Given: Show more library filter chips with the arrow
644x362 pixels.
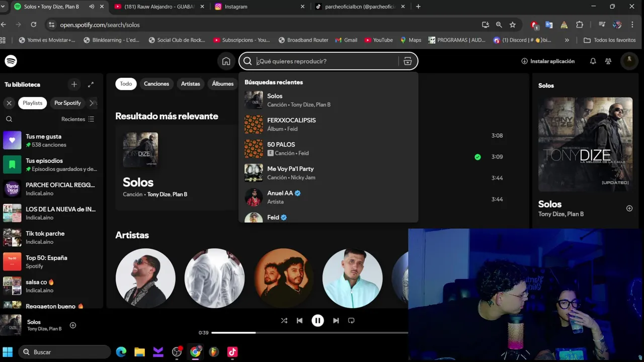Looking at the screenshot, I should 92,103.
